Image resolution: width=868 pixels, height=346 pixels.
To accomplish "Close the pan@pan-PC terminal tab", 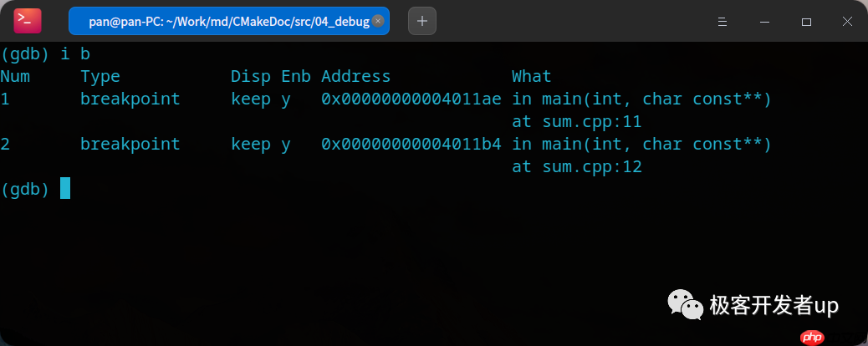I will click(x=379, y=22).
